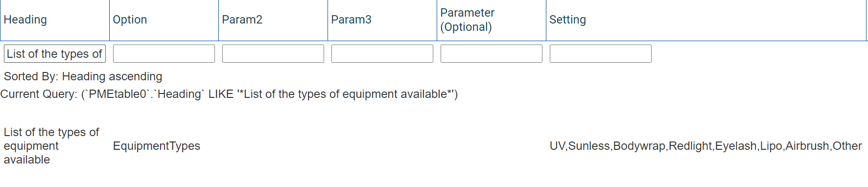Select the List of the types row heading
868x187 pixels.
tap(51, 146)
